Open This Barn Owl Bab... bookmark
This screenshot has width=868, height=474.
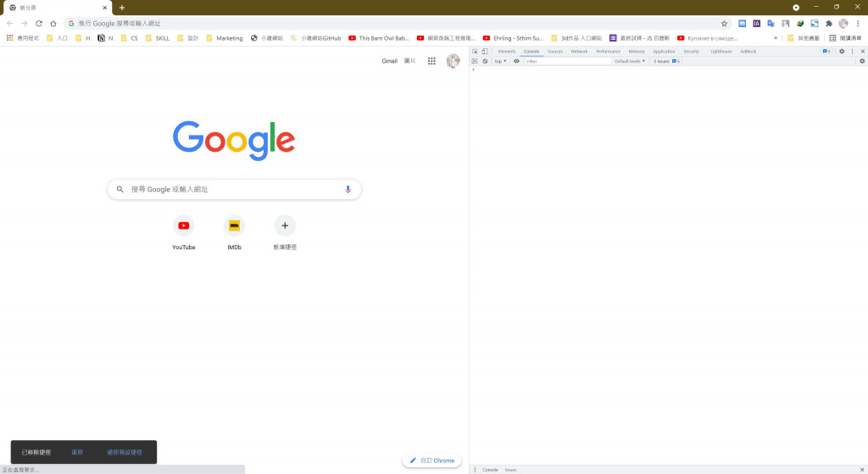pos(379,38)
